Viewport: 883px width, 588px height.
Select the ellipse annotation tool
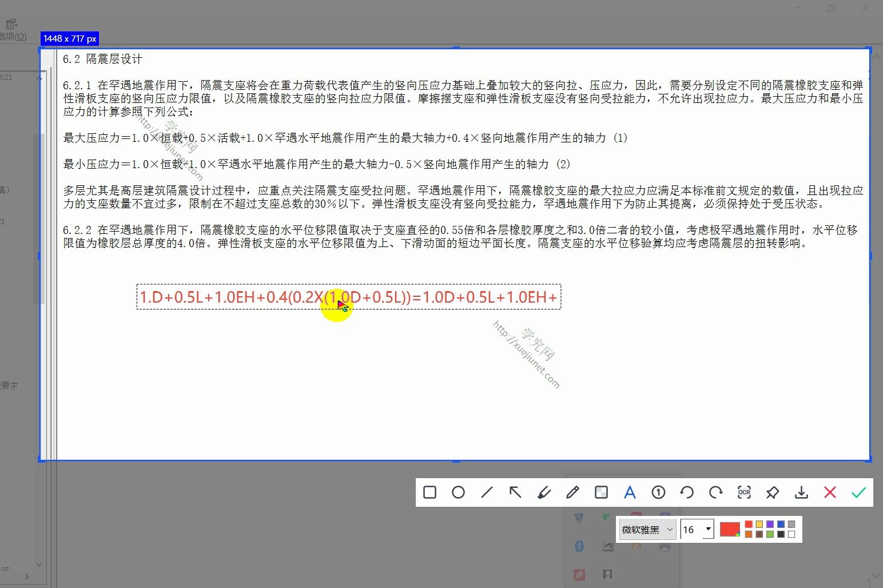[x=458, y=492]
